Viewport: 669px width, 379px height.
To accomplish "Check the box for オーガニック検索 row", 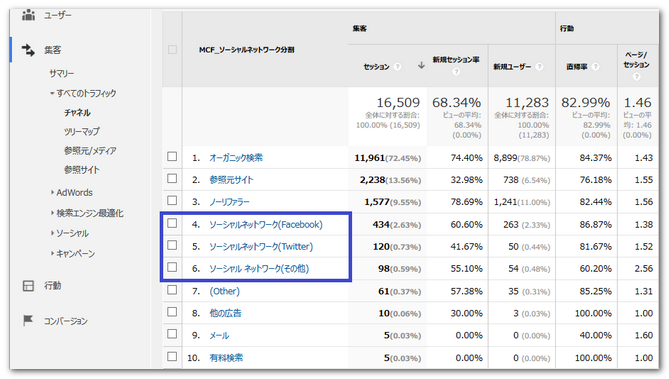I will click(172, 156).
